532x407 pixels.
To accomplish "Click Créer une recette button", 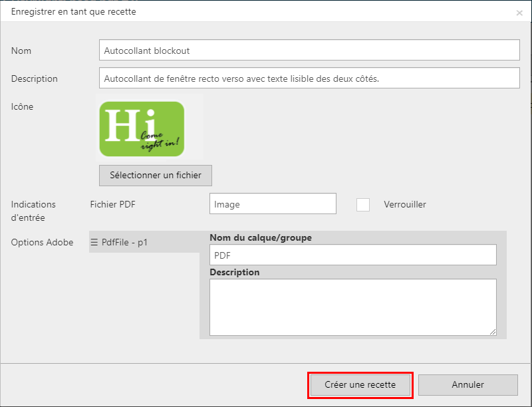I will point(360,384).
